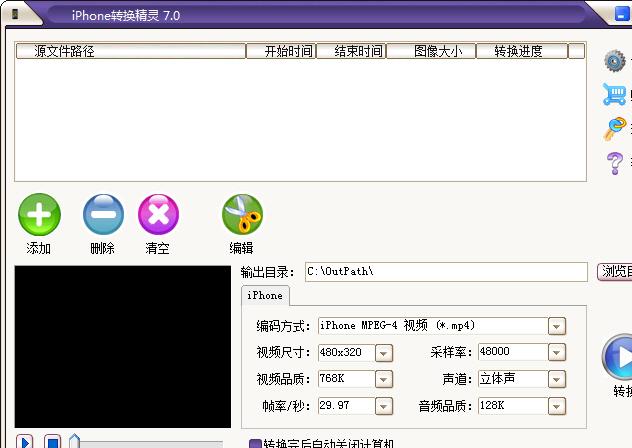Select the iPhone tab

click(265, 295)
